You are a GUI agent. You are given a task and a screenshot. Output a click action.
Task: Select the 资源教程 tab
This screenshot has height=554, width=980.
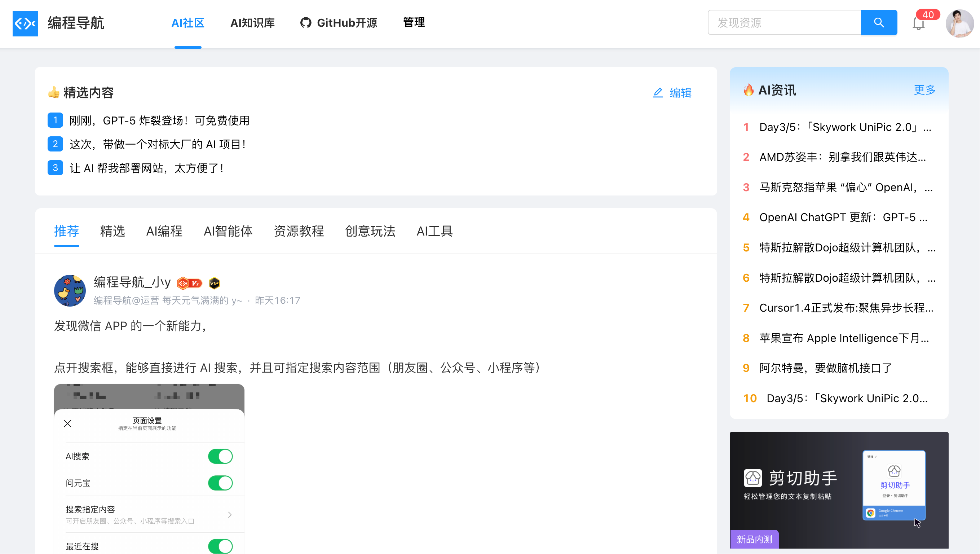tap(299, 231)
